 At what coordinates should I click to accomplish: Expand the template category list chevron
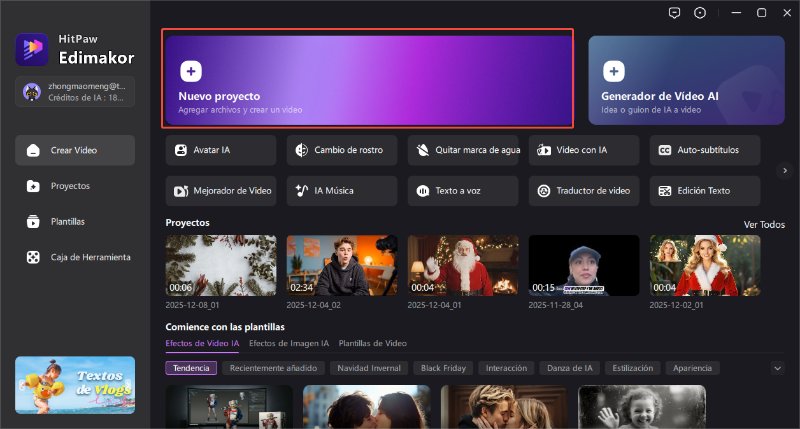pyautogui.click(x=777, y=368)
